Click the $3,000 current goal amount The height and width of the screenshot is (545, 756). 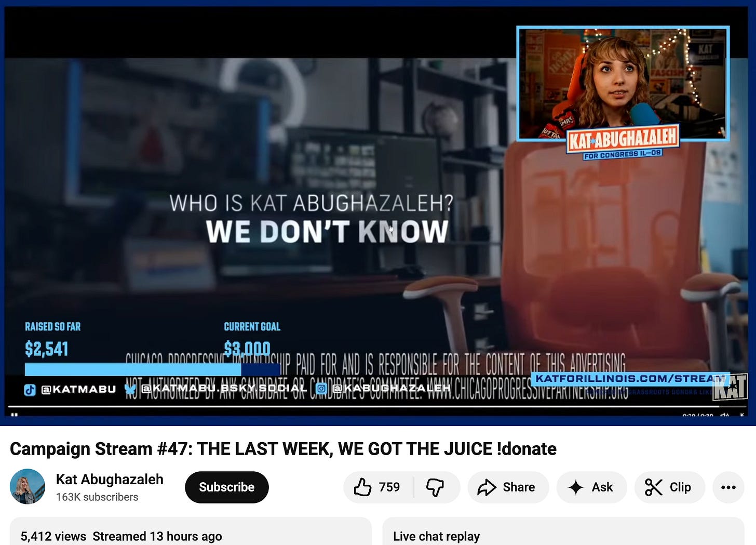tap(247, 348)
